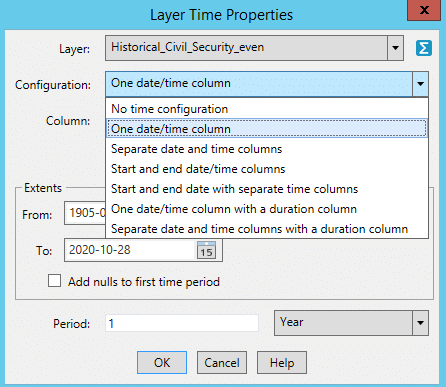The width and height of the screenshot is (446, 387).
Task: Click the Period value input field
Action: pos(182,323)
